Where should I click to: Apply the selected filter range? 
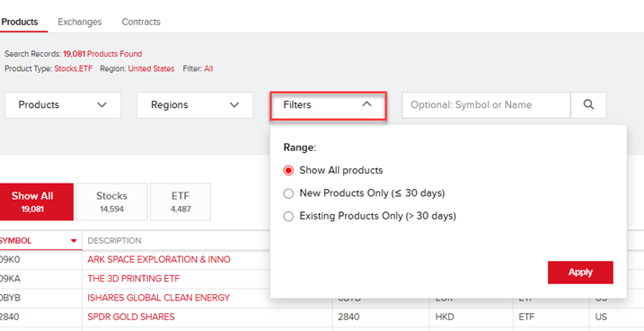click(x=580, y=273)
